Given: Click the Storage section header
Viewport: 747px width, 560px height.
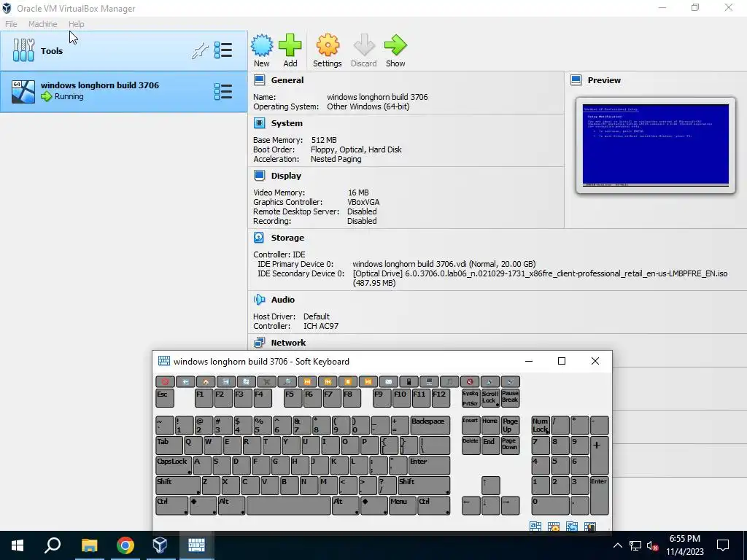Looking at the screenshot, I should pos(287,237).
